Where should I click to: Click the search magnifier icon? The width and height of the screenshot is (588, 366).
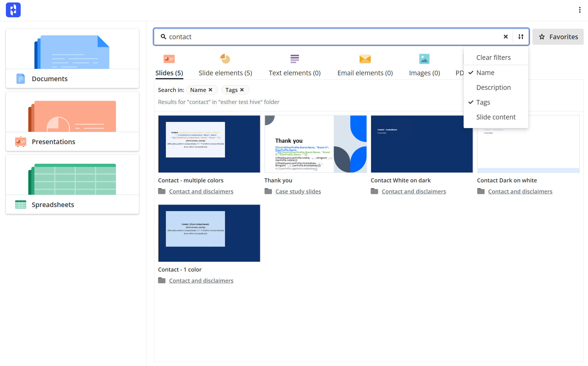pos(163,37)
